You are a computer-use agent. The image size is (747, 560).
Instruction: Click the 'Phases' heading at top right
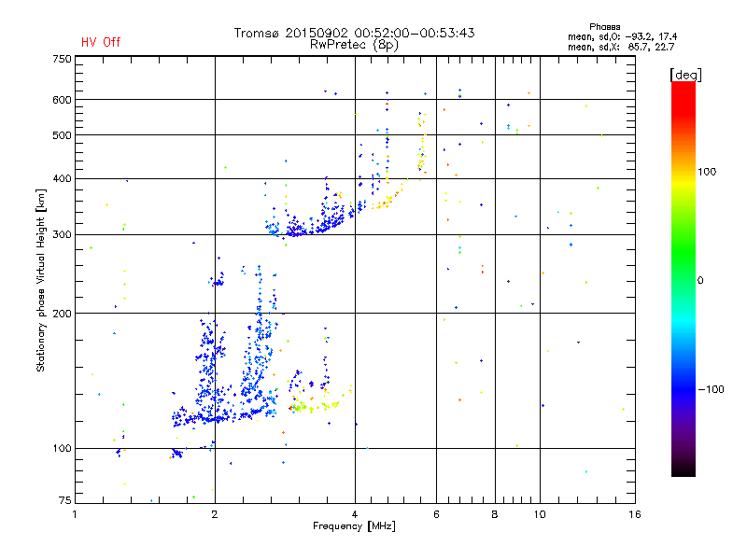pos(604,27)
